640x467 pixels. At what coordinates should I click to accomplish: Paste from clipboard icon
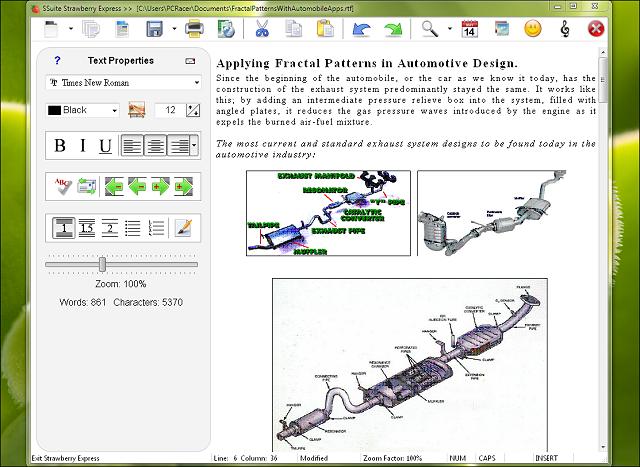click(x=325, y=29)
